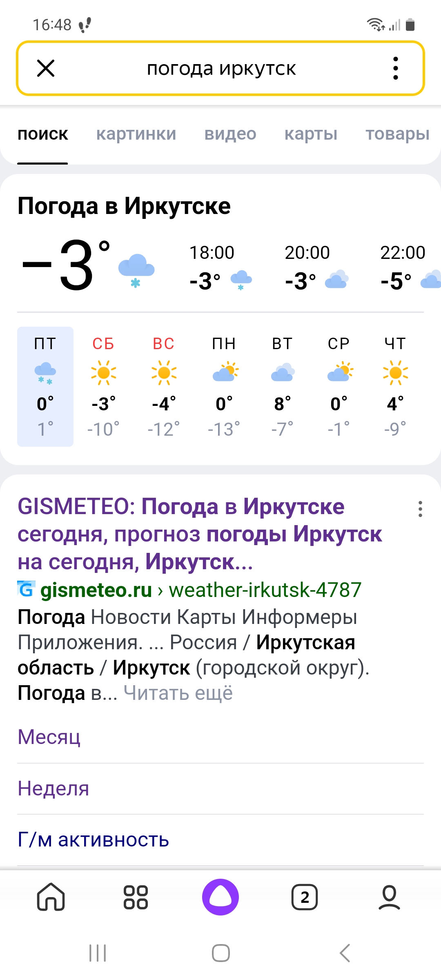Go to browser home screen
Image resolution: width=441 pixels, height=980 pixels.
(51, 897)
